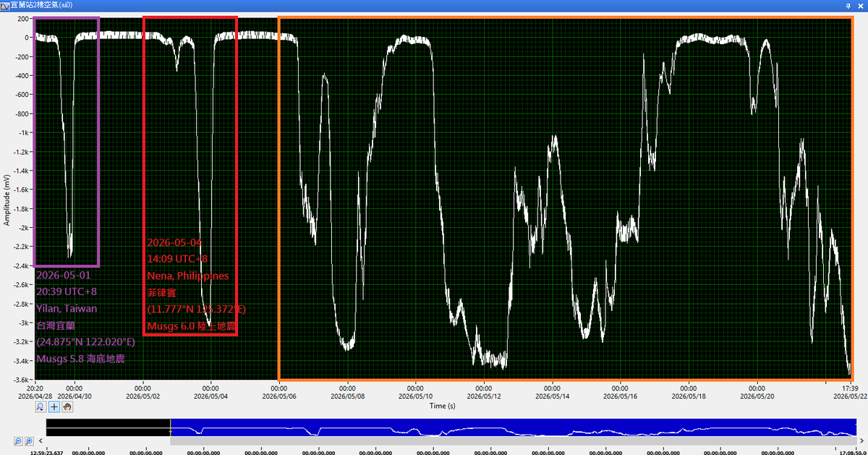
Task: Click the scrollbar left arrow
Action: tap(41, 440)
